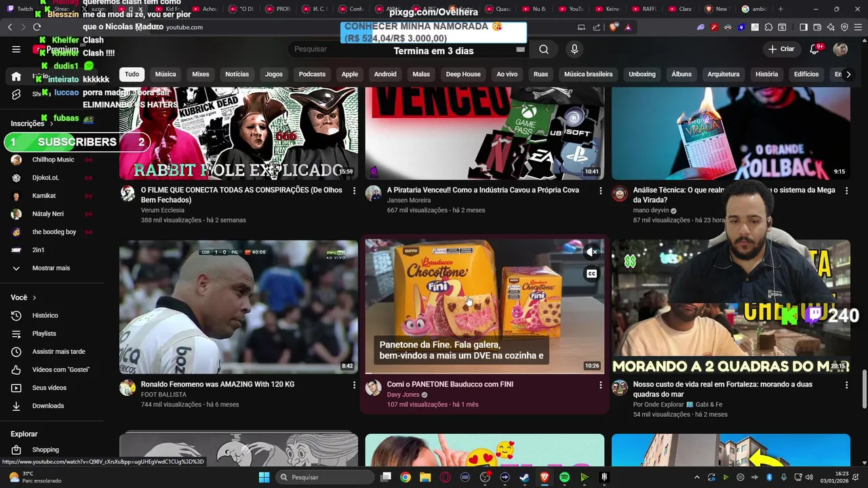Start voice search with the microphone

(x=574, y=49)
